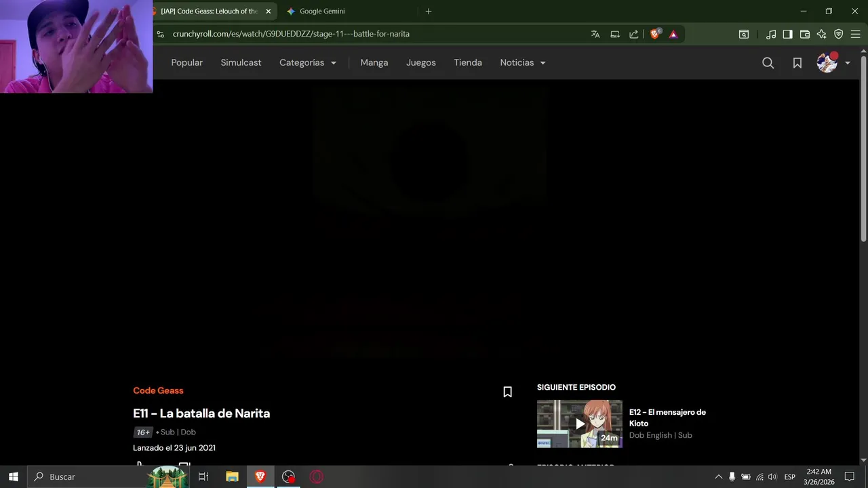868x488 pixels.
Task: Open the media control music note icon
Action: tap(771, 34)
